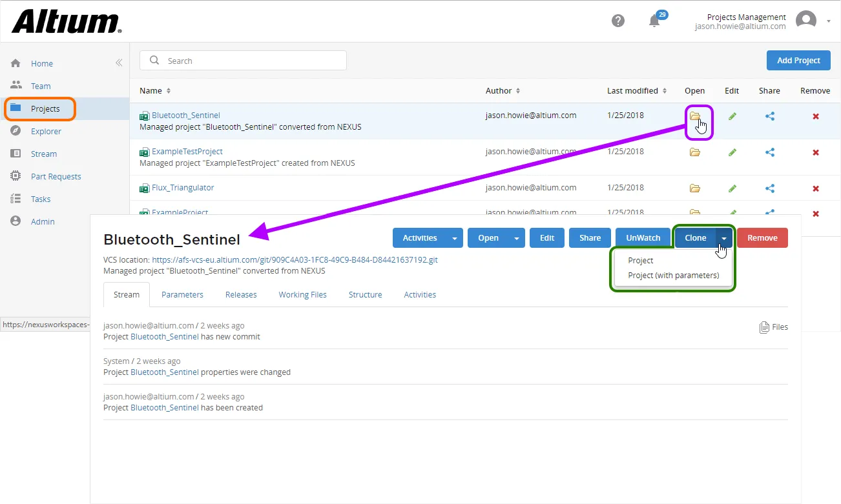Click the blue Edit button in project detail
This screenshot has width=841, height=504.
click(547, 237)
